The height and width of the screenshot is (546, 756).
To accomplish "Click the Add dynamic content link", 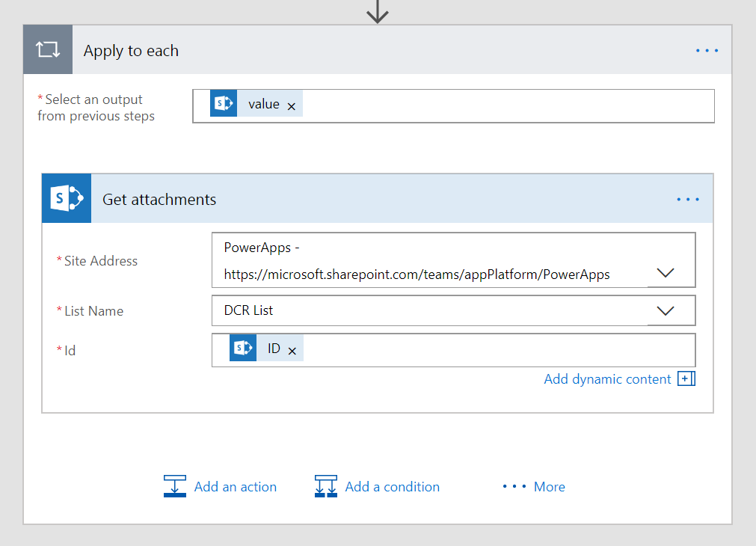I will click(607, 379).
